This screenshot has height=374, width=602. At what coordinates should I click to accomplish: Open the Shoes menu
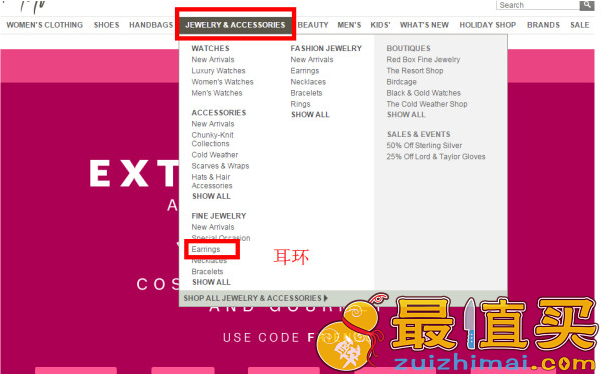106,25
